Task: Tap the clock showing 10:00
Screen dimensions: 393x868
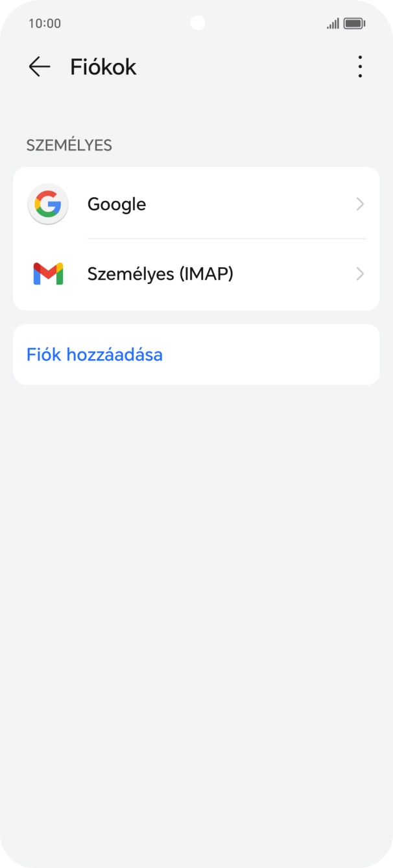Action: point(45,23)
